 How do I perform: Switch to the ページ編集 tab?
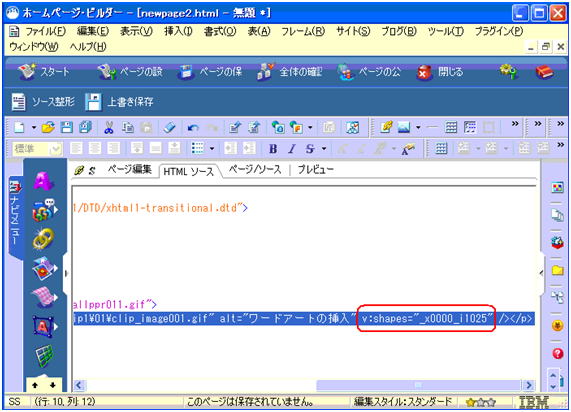tap(129, 169)
